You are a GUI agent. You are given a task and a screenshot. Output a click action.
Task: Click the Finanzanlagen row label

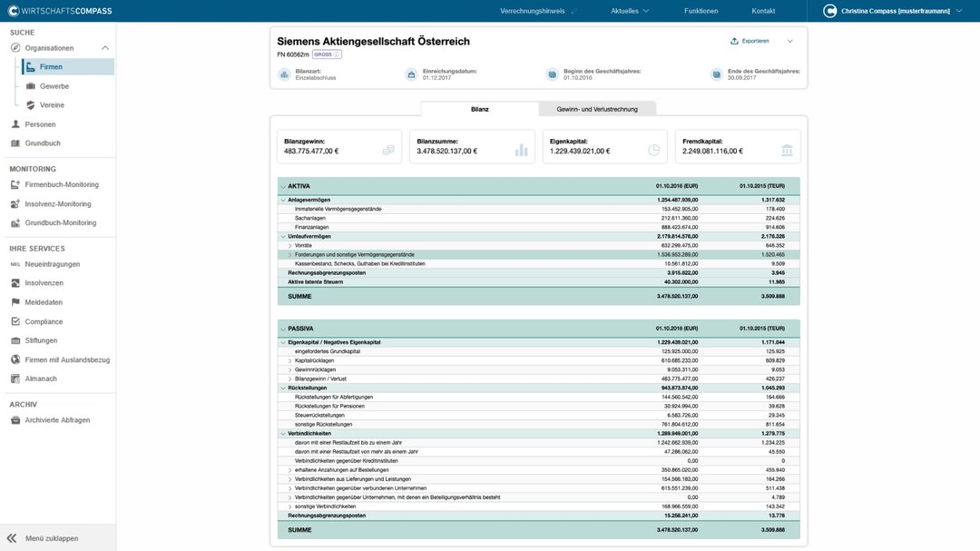coord(312,228)
